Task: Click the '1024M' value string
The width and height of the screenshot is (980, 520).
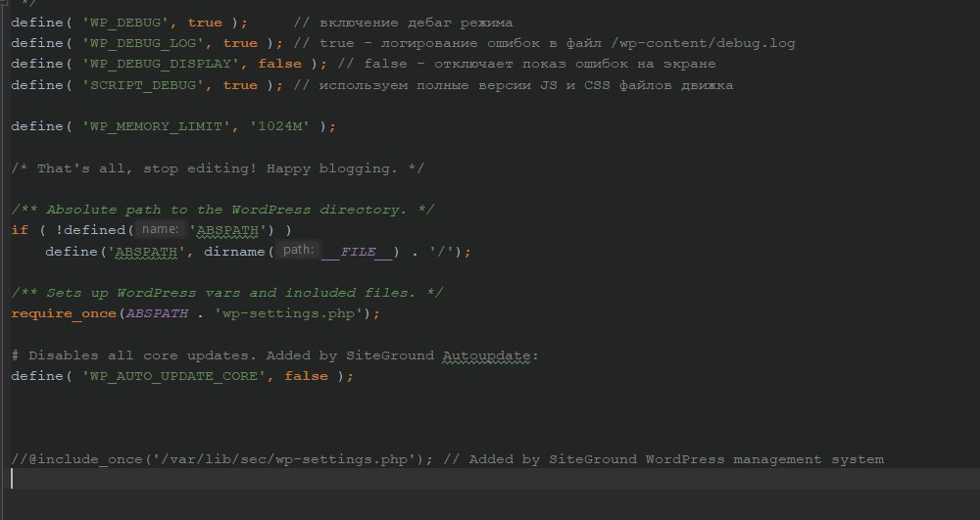Action: point(279,126)
